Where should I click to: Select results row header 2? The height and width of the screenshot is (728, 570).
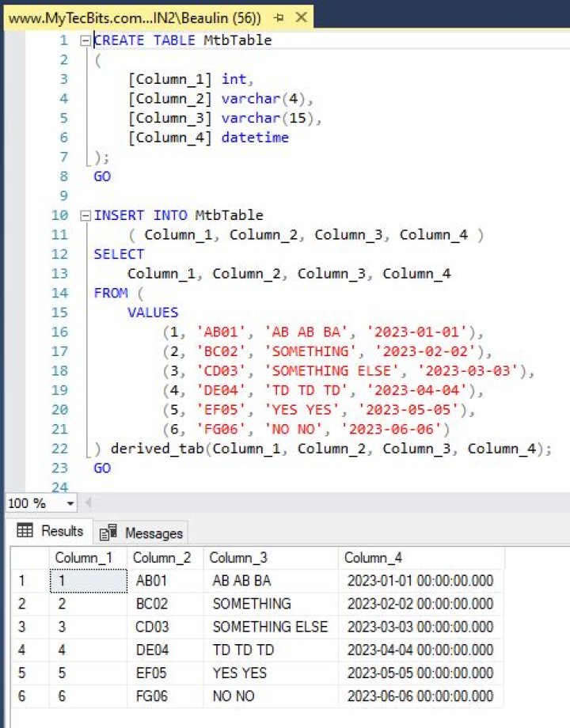tap(30, 604)
